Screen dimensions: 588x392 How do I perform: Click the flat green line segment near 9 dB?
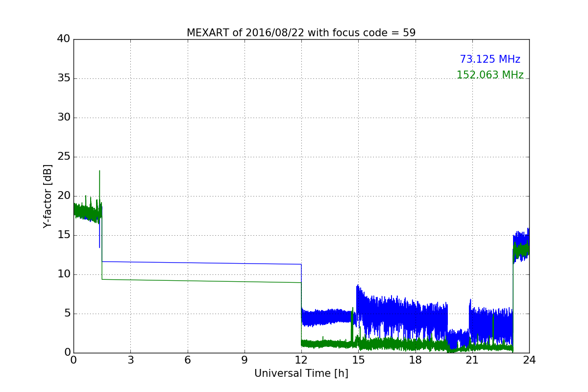pos(201,281)
